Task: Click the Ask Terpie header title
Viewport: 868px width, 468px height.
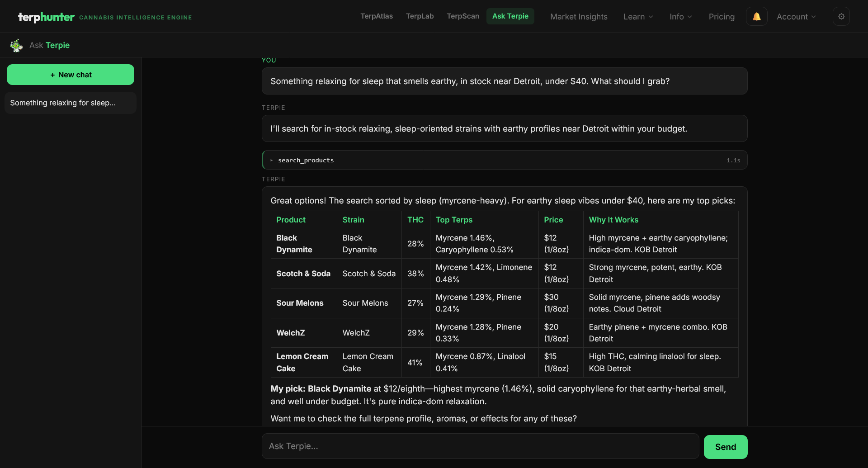Action: tap(50, 45)
